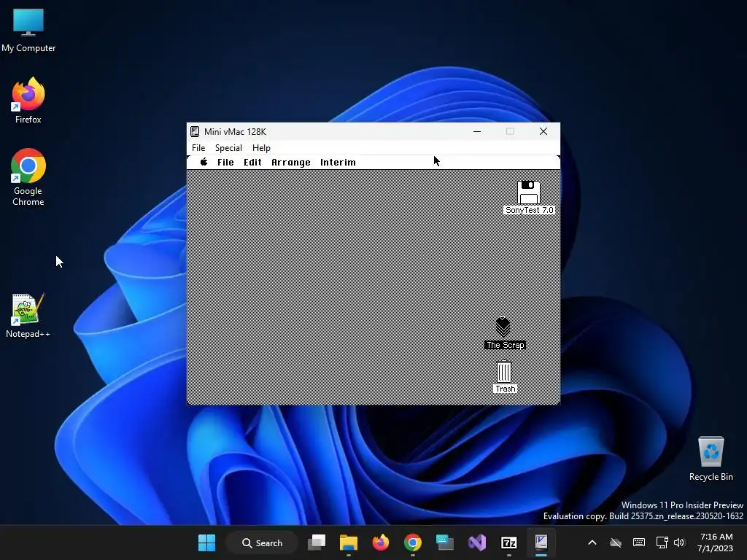The height and width of the screenshot is (560, 747).
Task: Open the Arrange menu
Action: [290, 163]
